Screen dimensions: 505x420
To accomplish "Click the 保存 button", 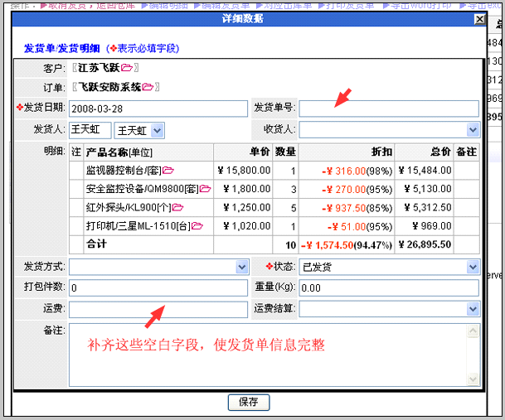I will point(248,402).
